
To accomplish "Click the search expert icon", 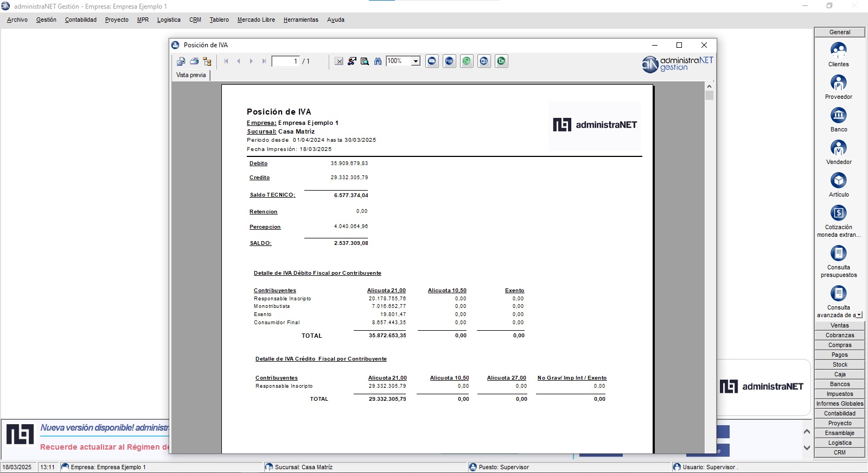I will pos(365,61).
